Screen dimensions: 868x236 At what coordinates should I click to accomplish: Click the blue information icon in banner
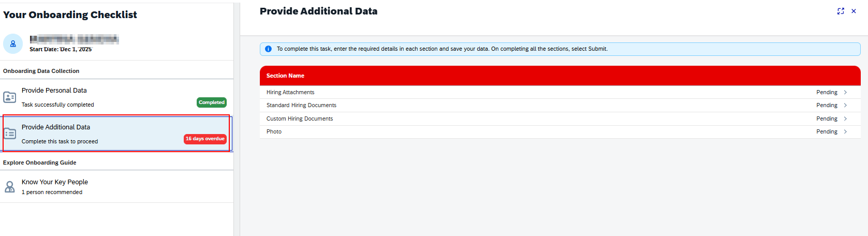(268, 49)
